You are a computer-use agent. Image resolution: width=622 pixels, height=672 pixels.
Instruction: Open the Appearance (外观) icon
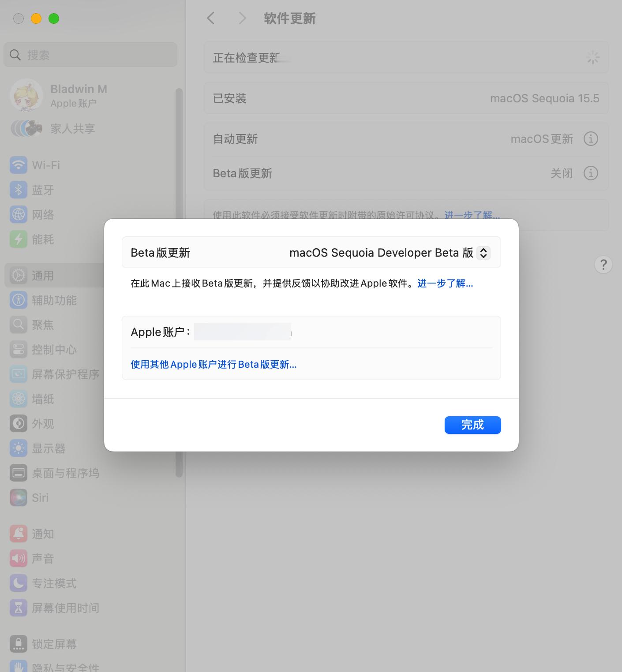coord(18,424)
